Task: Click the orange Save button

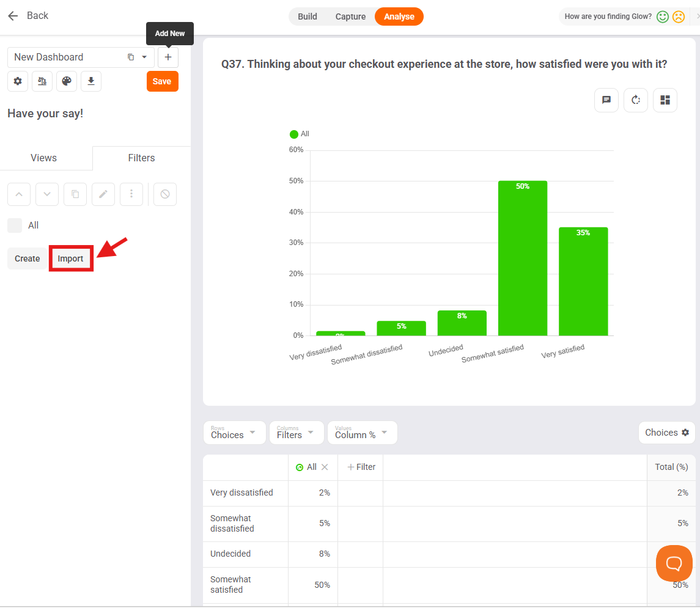Action: tap(163, 81)
